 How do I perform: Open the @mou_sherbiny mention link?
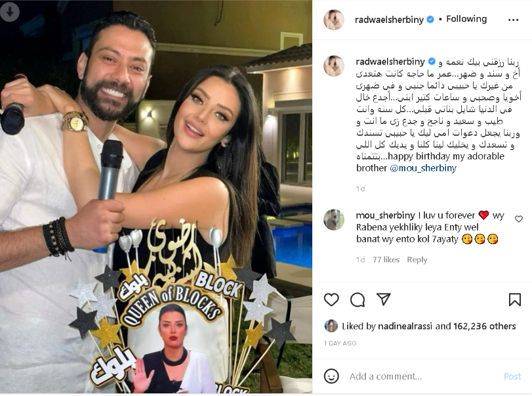click(x=423, y=168)
